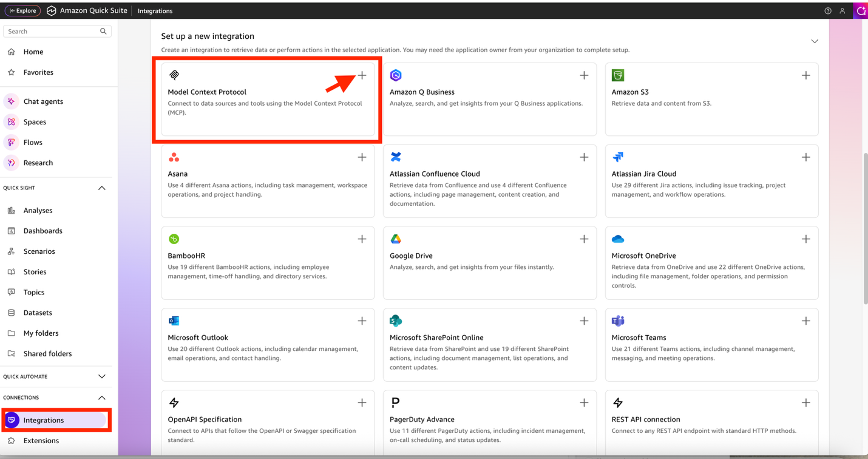Click the Amazon S3 bucket logo

click(x=618, y=75)
